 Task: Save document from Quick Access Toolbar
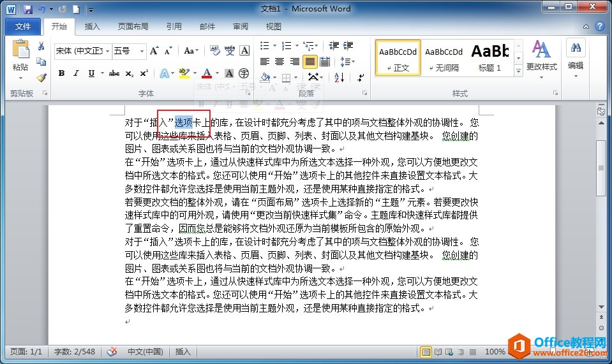[x=27, y=9]
